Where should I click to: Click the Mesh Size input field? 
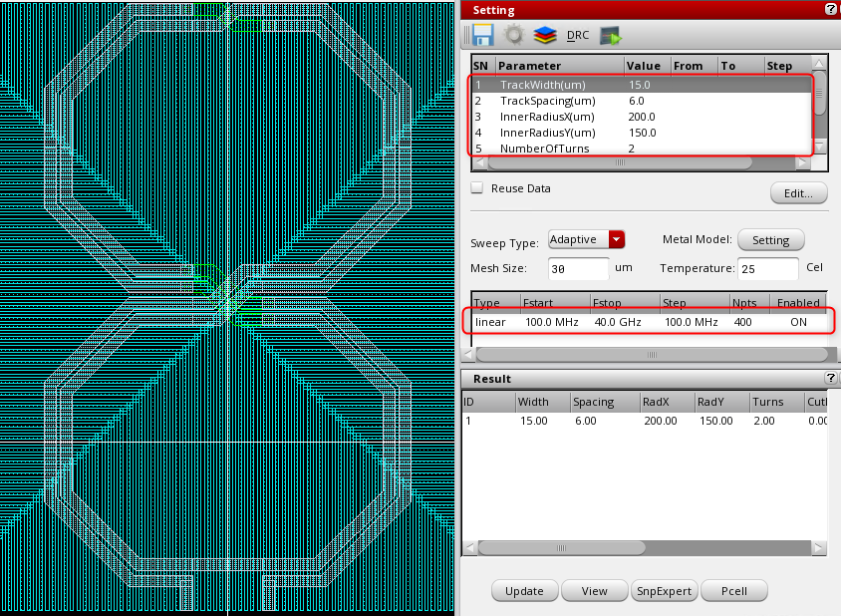578,269
